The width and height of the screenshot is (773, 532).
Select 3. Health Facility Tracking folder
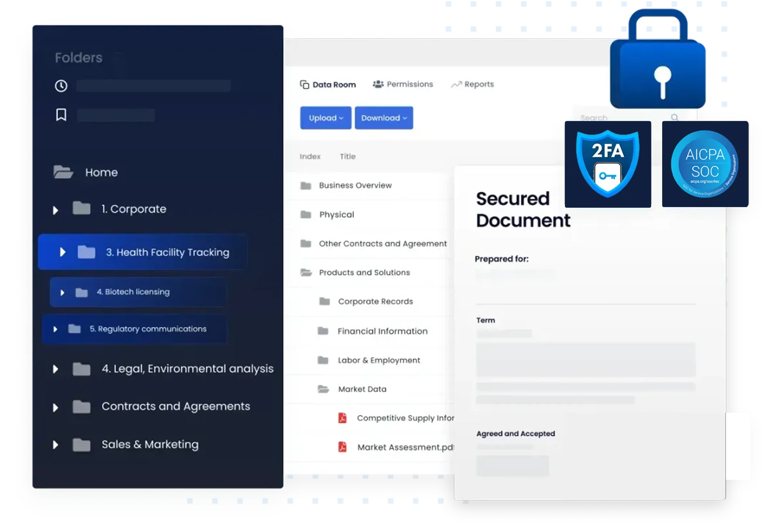pyautogui.click(x=167, y=252)
